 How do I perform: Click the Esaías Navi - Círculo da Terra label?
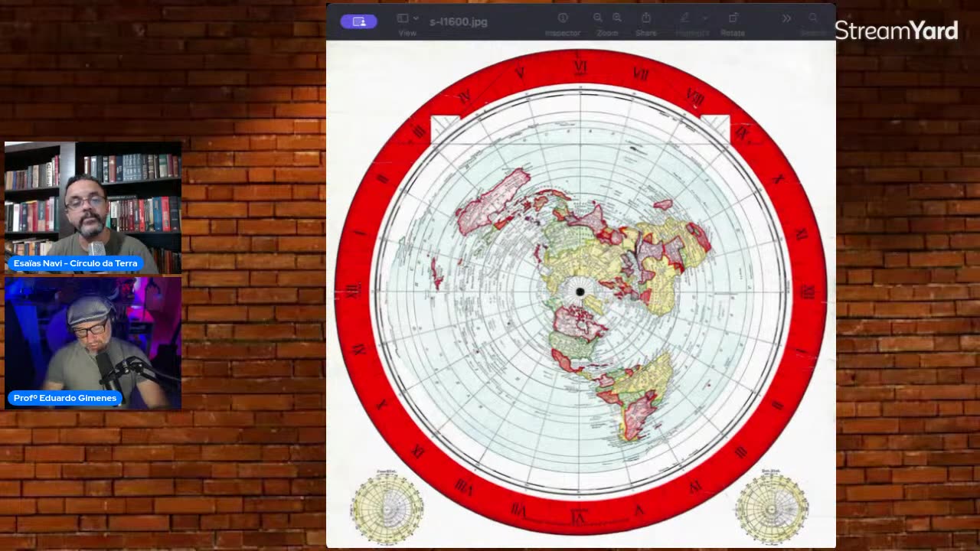[x=75, y=263]
